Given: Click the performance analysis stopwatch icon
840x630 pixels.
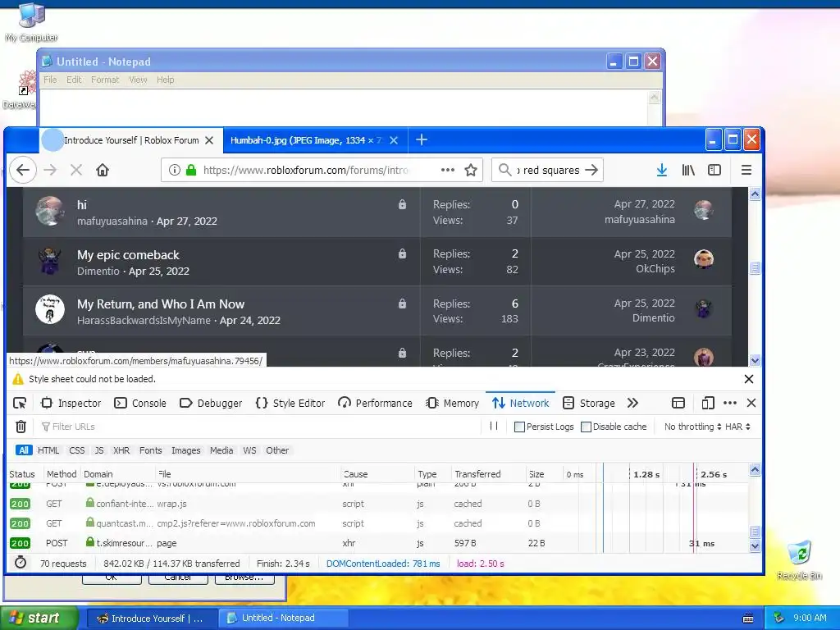Looking at the screenshot, I should pos(21,563).
